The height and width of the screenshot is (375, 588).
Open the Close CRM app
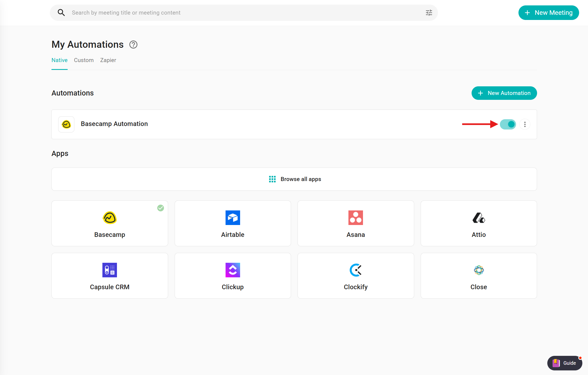[x=479, y=275]
